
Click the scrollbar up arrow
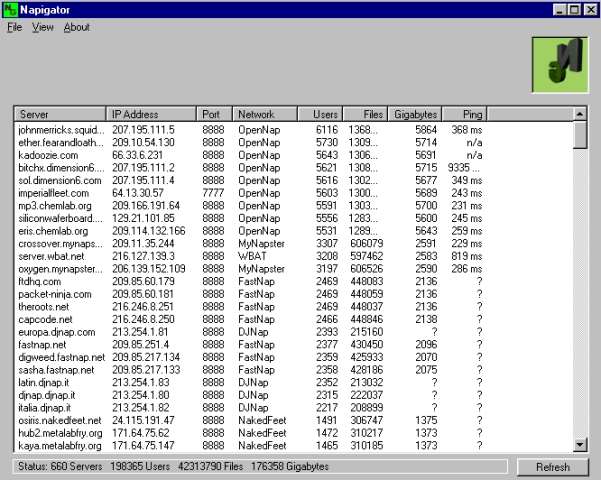580,114
